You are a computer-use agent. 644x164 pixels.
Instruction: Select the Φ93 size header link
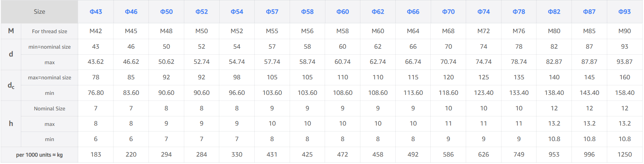pyautogui.click(x=624, y=12)
